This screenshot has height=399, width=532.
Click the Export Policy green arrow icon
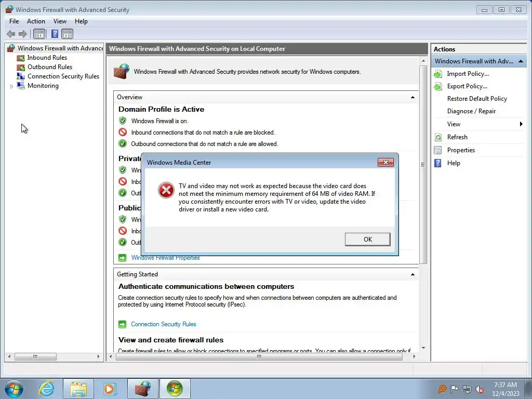438,87
